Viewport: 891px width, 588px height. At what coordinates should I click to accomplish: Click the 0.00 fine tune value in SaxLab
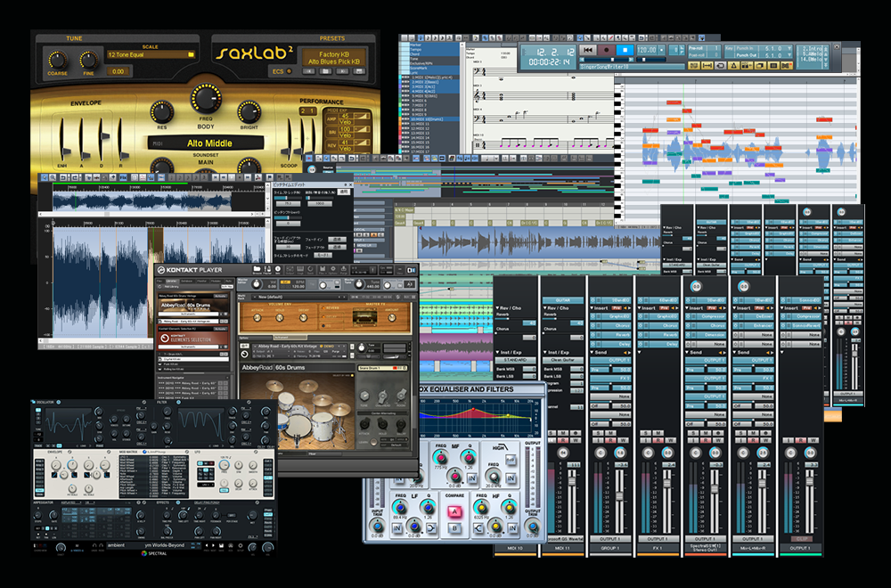pos(118,71)
